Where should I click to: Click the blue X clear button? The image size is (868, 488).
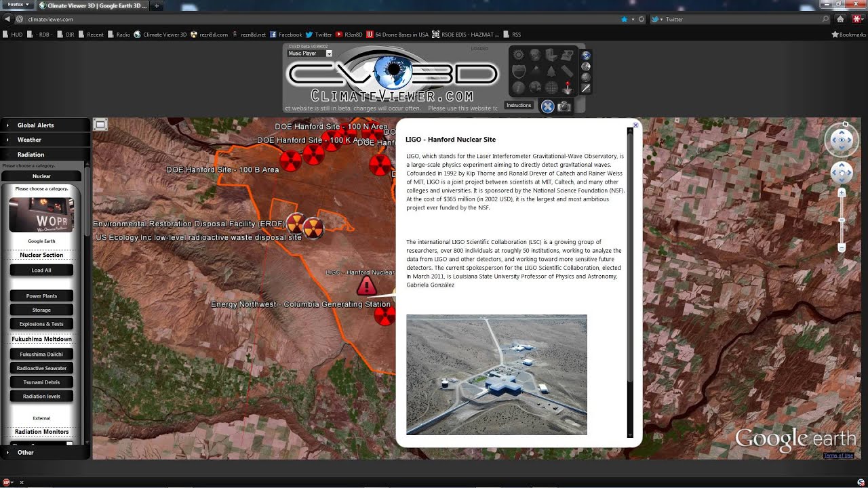548,106
